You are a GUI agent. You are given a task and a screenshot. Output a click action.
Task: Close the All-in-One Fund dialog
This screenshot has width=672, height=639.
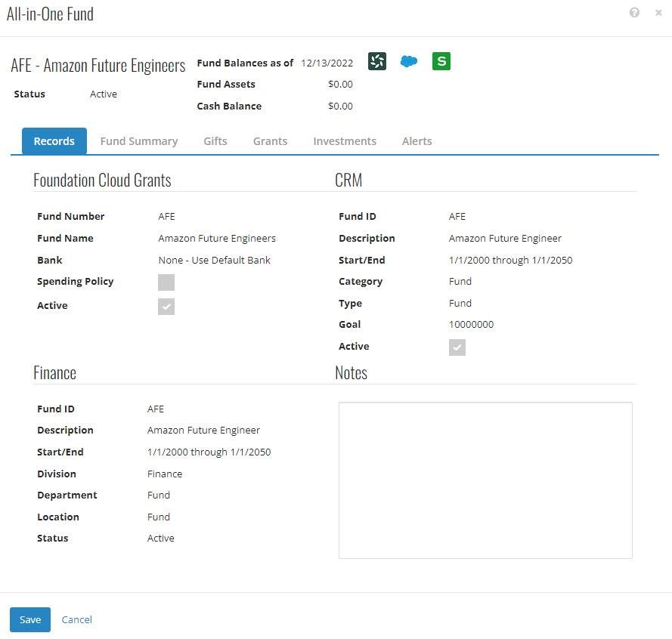[658, 13]
